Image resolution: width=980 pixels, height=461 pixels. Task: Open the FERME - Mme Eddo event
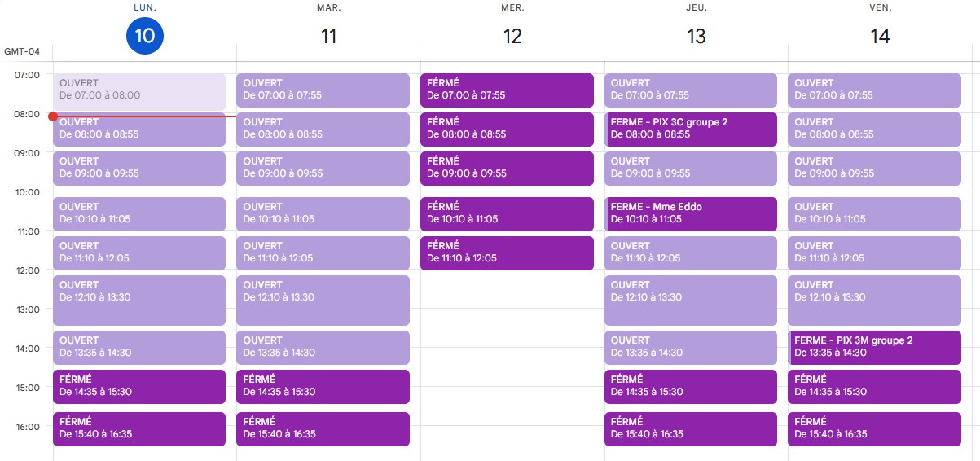click(691, 213)
